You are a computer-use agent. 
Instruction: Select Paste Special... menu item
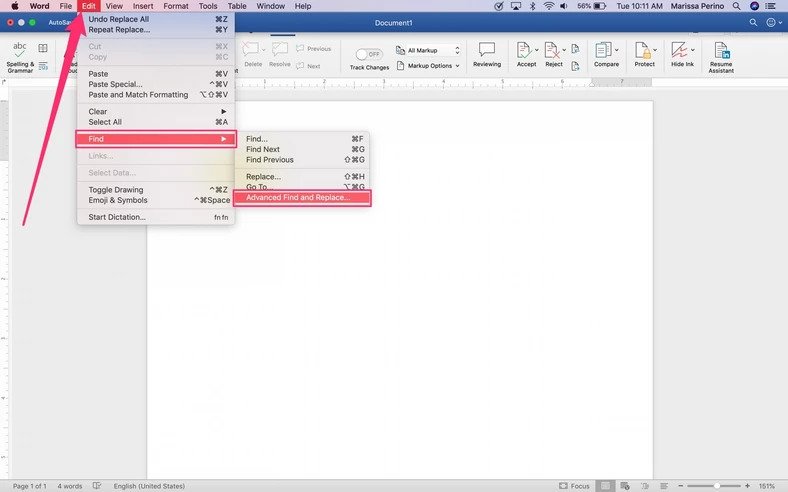(x=156, y=84)
